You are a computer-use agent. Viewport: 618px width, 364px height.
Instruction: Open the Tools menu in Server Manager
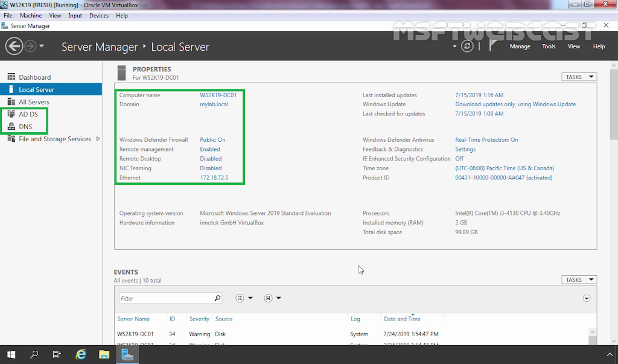point(549,46)
